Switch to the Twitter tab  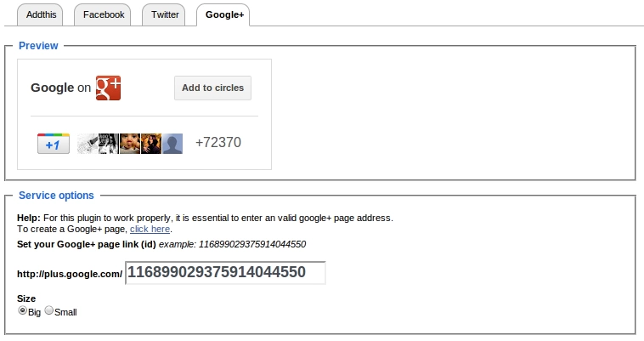click(x=164, y=14)
